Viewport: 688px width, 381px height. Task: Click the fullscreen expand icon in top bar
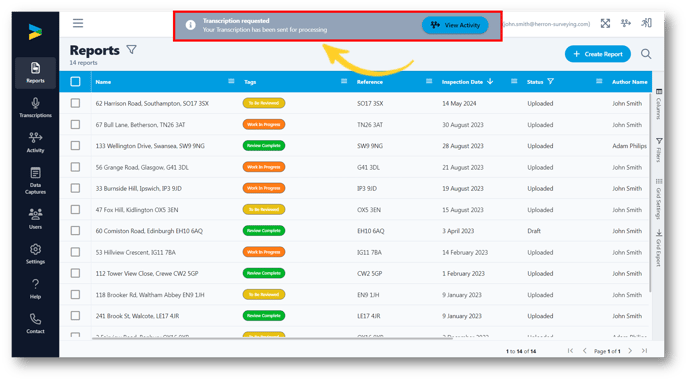coord(606,24)
